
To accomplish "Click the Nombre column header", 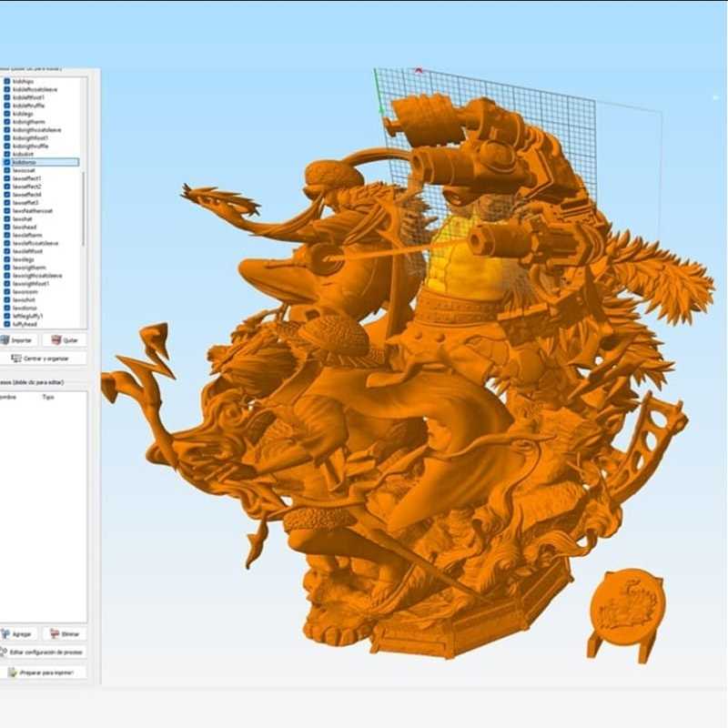I will pos(8,397).
